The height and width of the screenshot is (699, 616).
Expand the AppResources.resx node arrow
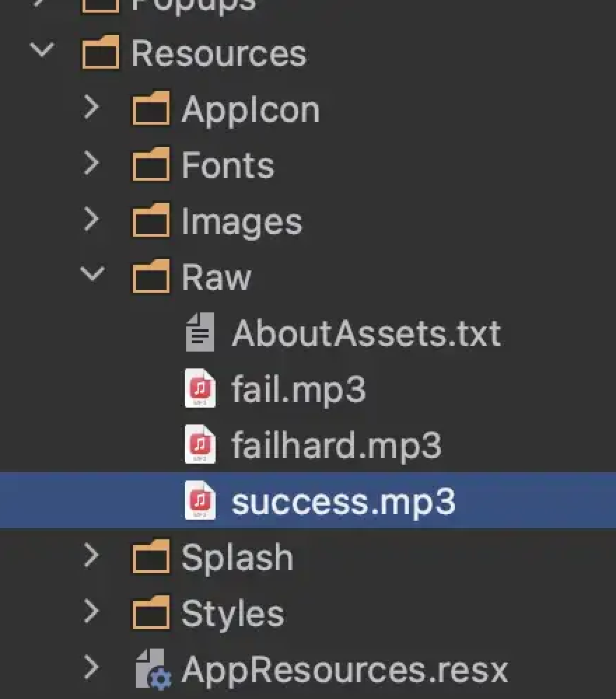(91, 668)
